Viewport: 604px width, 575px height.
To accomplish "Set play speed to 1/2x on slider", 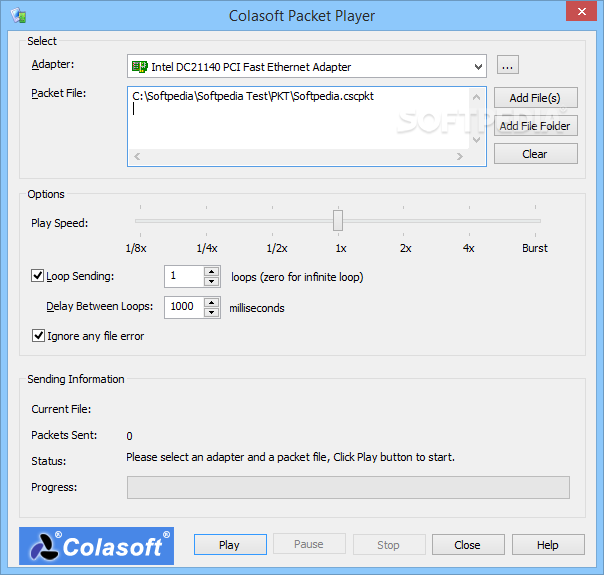I will pos(272,221).
